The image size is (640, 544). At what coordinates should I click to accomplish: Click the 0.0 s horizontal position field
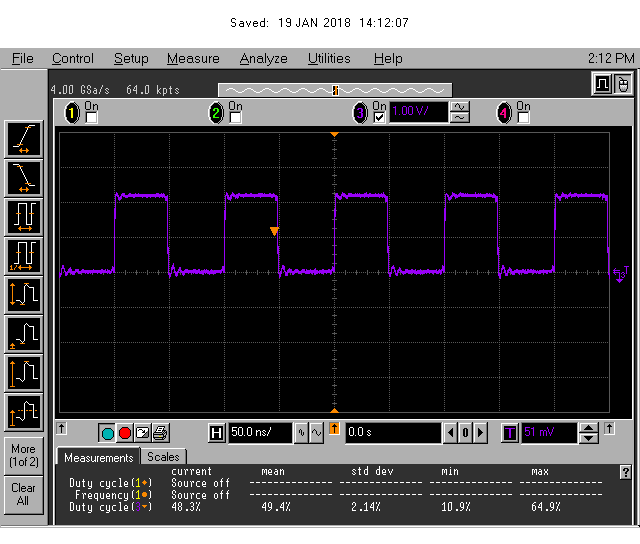point(393,433)
